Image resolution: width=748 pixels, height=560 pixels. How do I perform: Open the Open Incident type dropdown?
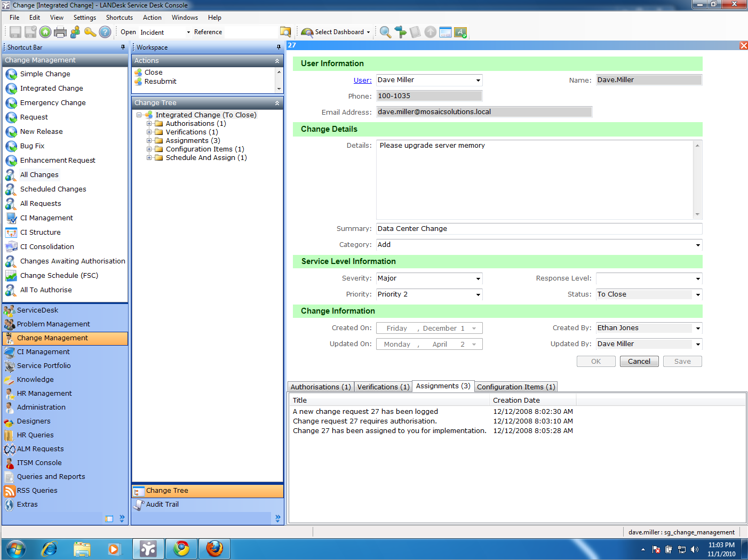188,33
